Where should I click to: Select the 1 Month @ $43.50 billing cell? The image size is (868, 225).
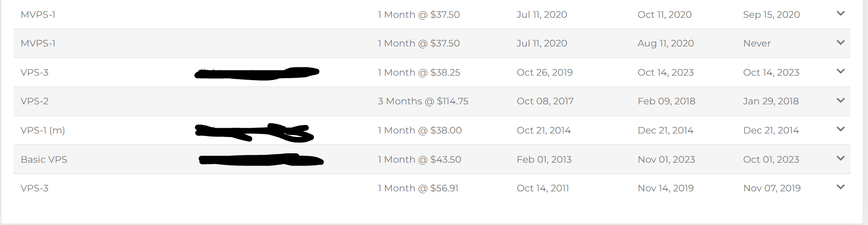pos(419,159)
